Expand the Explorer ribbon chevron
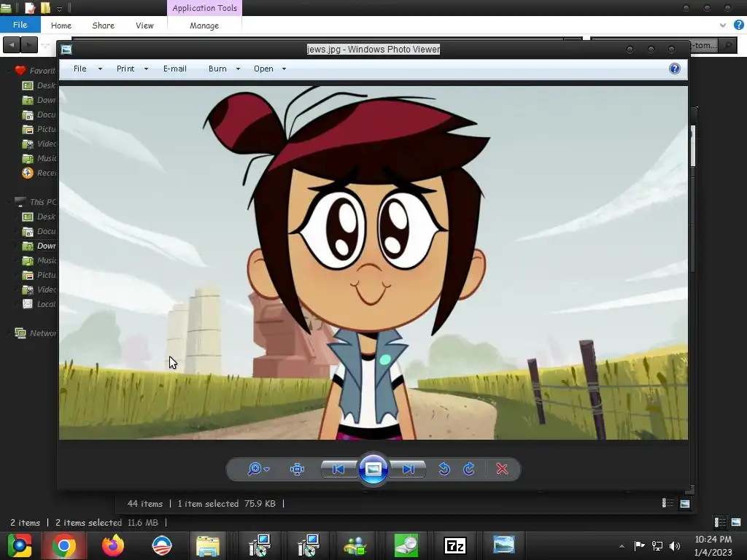 pyautogui.click(x=723, y=26)
